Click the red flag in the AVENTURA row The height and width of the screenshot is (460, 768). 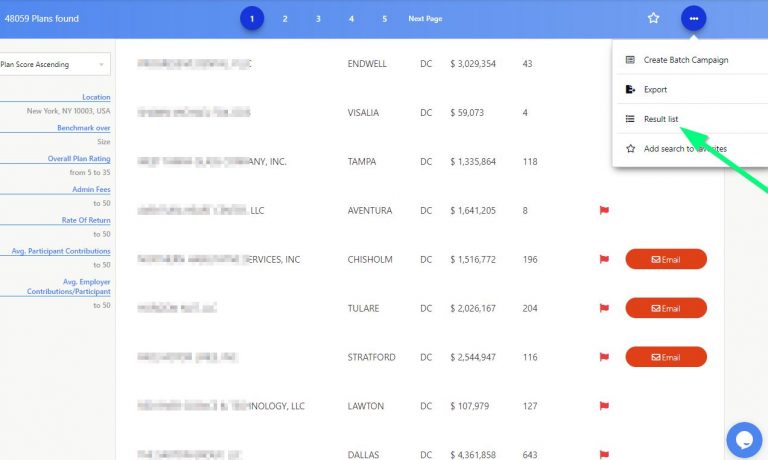click(x=603, y=211)
